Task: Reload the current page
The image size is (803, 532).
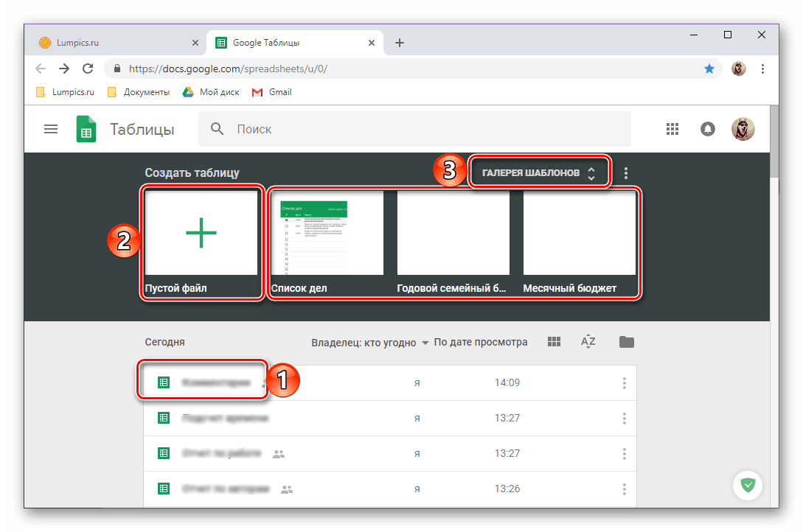Action: 88,69
